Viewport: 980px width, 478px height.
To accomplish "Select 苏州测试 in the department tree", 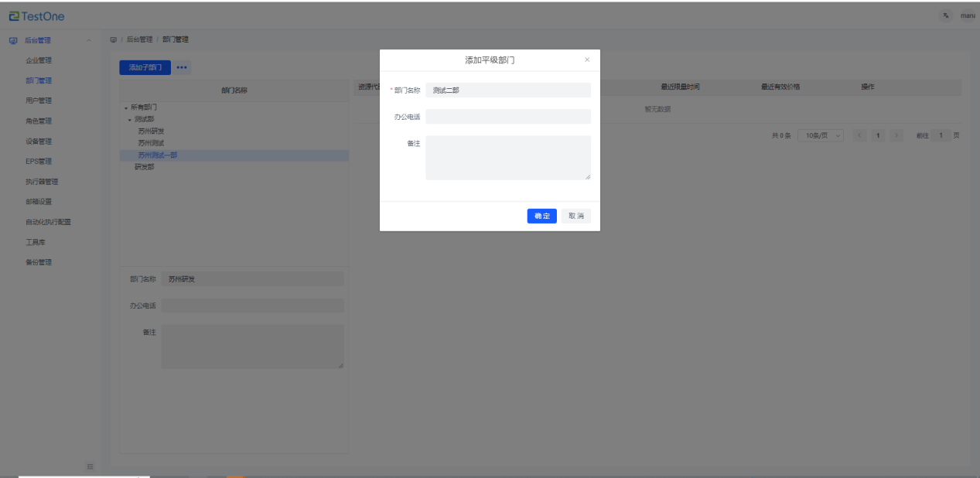I will [151, 143].
